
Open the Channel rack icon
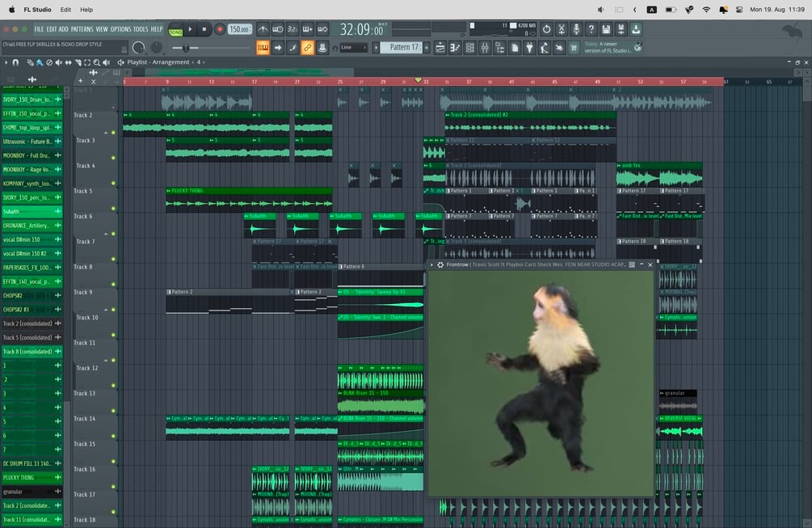pyautogui.click(x=469, y=48)
